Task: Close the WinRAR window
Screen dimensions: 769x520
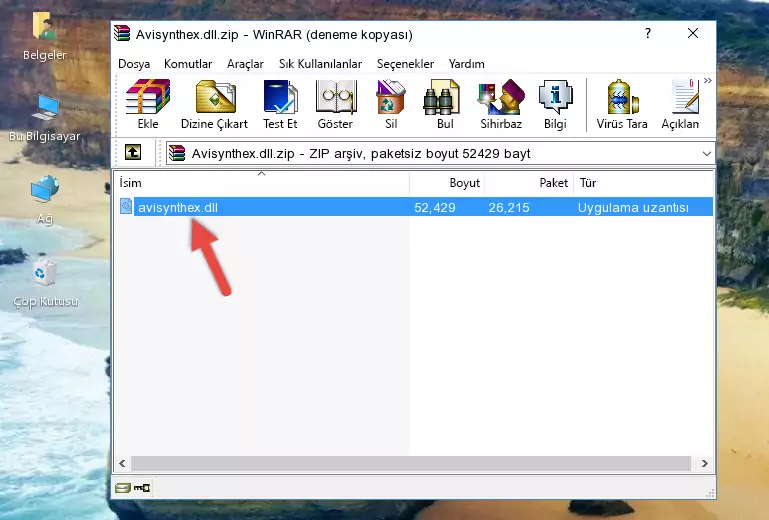Action: tap(693, 33)
